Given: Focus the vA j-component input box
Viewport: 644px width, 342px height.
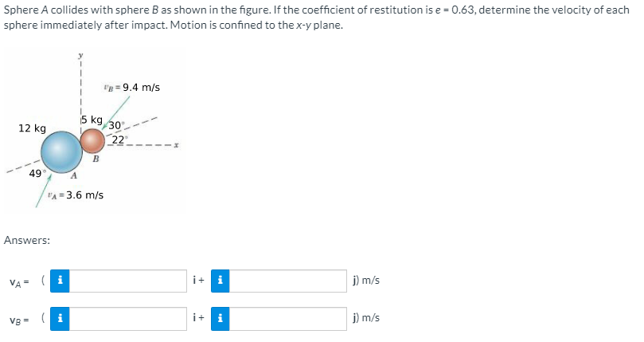Looking at the screenshot, I should [x=288, y=281].
